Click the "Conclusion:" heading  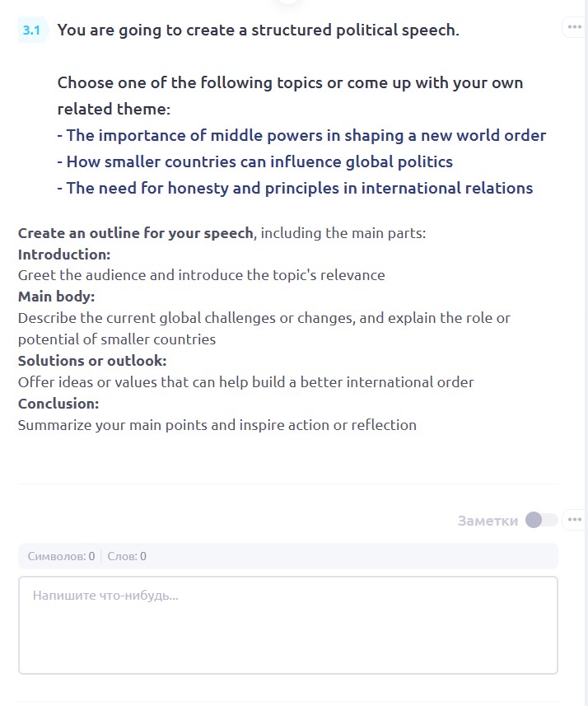coord(58,404)
